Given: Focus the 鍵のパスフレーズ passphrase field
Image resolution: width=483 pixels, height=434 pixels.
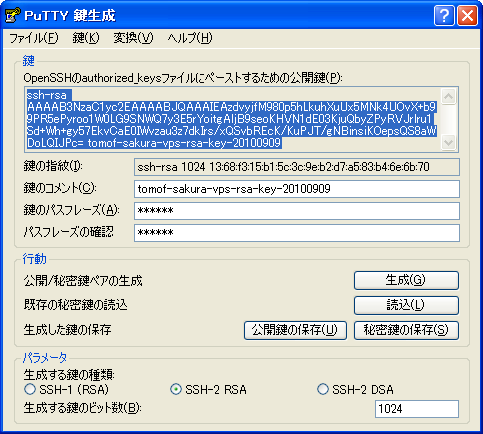Looking at the screenshot, I should [x=297, y=211].
